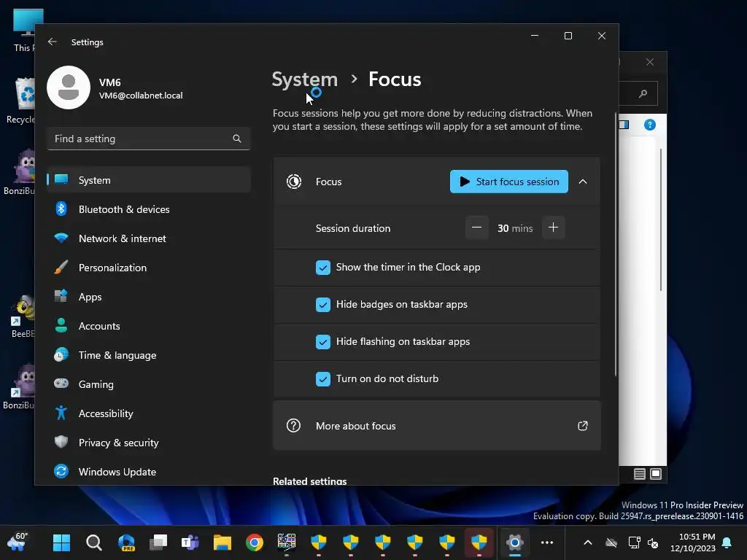
Task: Open the clock showing 10:51 PM
Action: [x=693, y=542]
